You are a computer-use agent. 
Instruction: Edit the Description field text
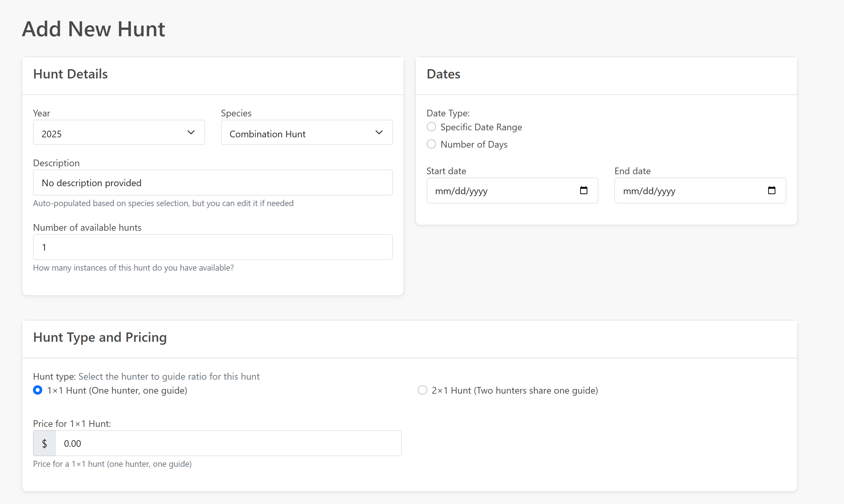coord(213,183)
